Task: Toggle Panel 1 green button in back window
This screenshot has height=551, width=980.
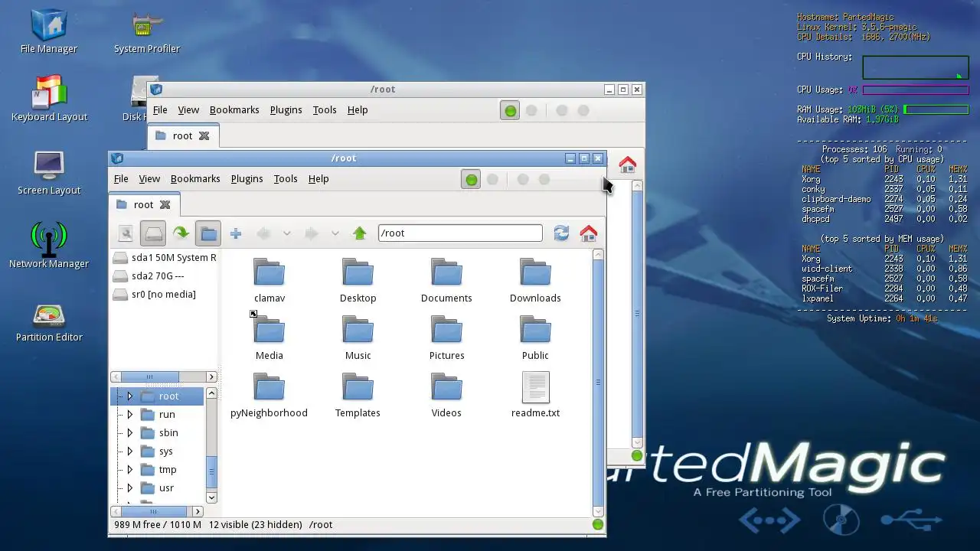Action: [510, 110]
